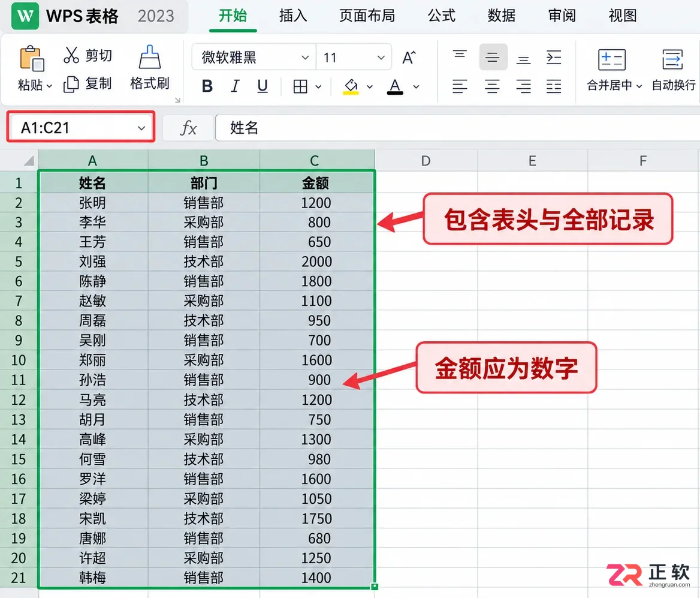The height and width of the screenshot is (598, 700).
Task: Open the 数据 tab
Action: (x=502, y=16)
